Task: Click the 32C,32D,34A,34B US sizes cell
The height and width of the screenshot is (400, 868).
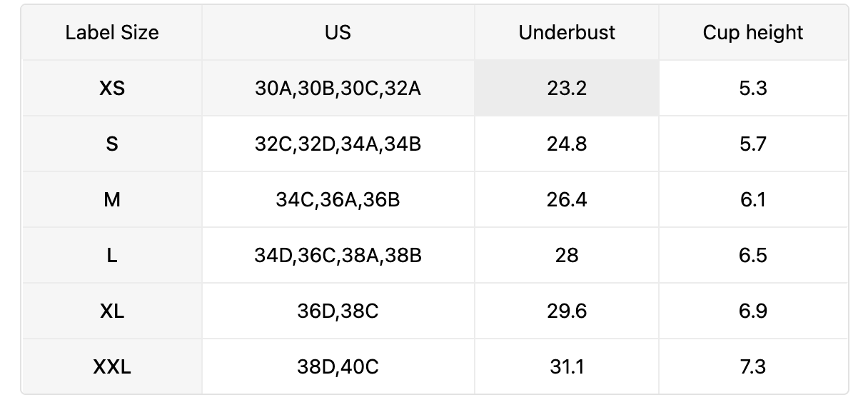Action: 338,144
